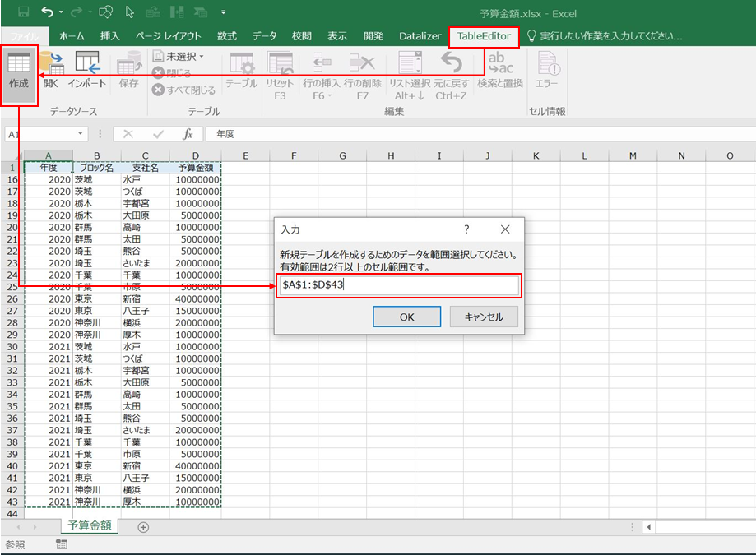Image resolution: width=756 pixels, height=555 pixels.
Task: Open the Name Box dropdown arrow
Action: pos(80,134)
